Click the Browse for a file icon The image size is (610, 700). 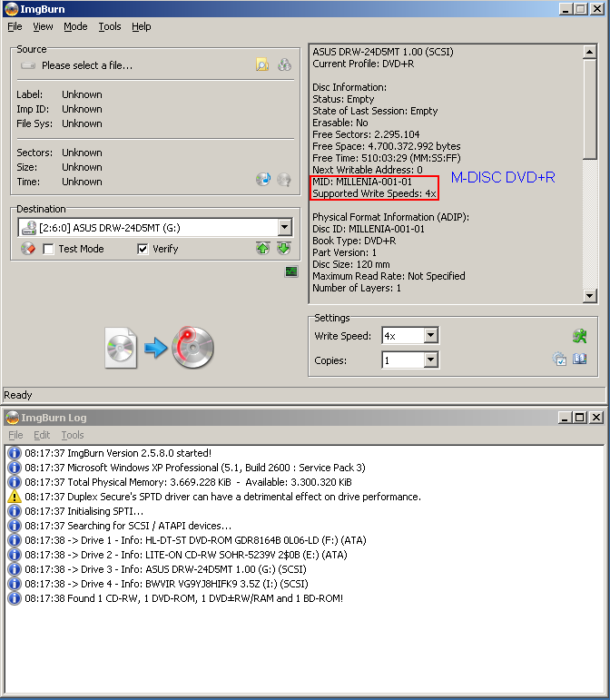click(262, 65)
